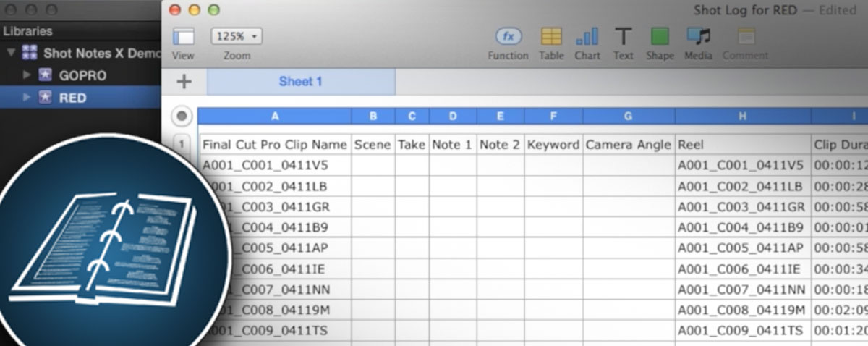This screenshot has height=346, width=868.
Task: Select Reel cell A001_C006_0411IE
Action: tap(743, 269)
